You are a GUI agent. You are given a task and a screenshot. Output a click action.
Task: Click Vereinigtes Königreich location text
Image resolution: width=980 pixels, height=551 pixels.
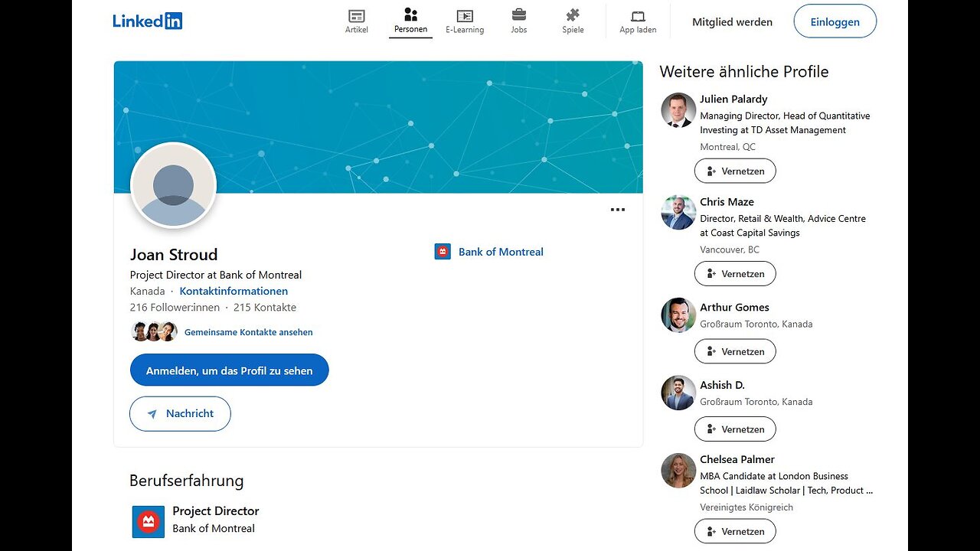746,507
